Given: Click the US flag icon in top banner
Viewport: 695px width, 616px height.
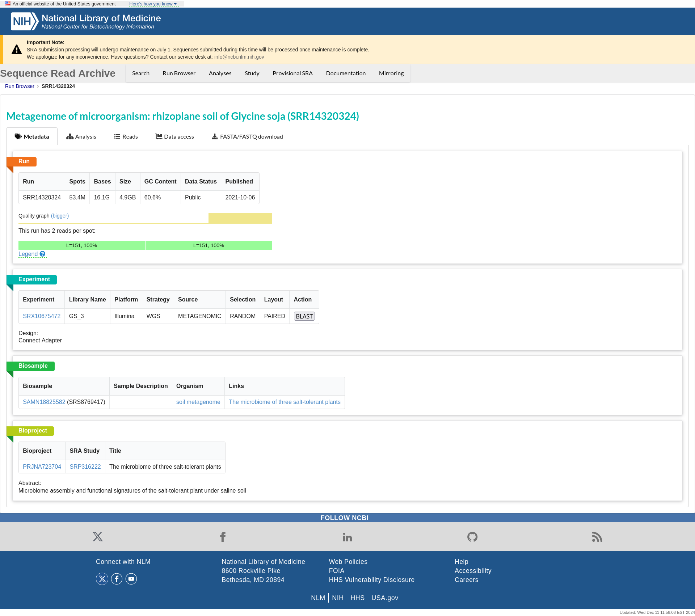Looking at the screenshot, I should [8, 4].
